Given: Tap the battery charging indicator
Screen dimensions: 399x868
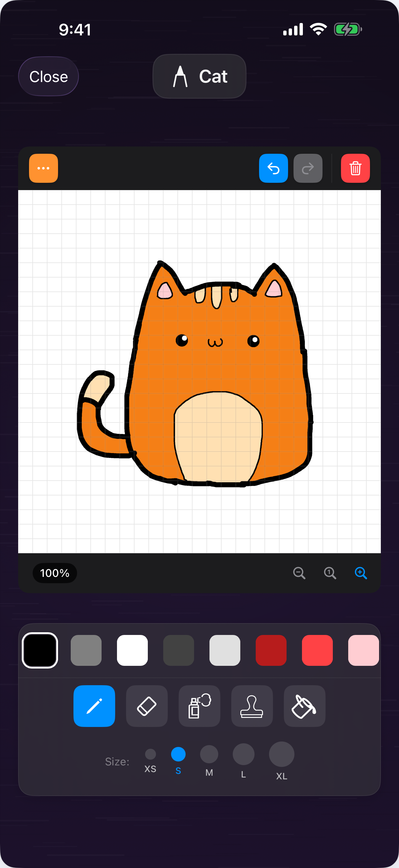Looking at the screenshot, I should 348,29.
